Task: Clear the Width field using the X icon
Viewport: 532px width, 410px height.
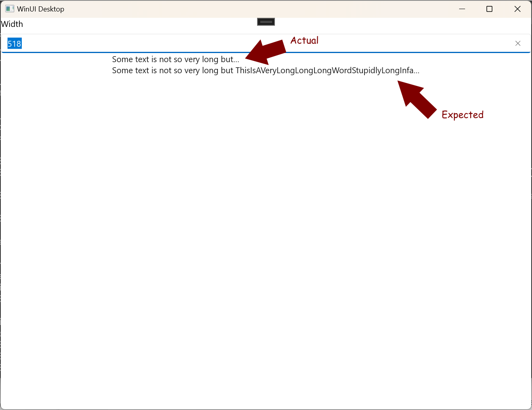Action: (x=518, y=43)
